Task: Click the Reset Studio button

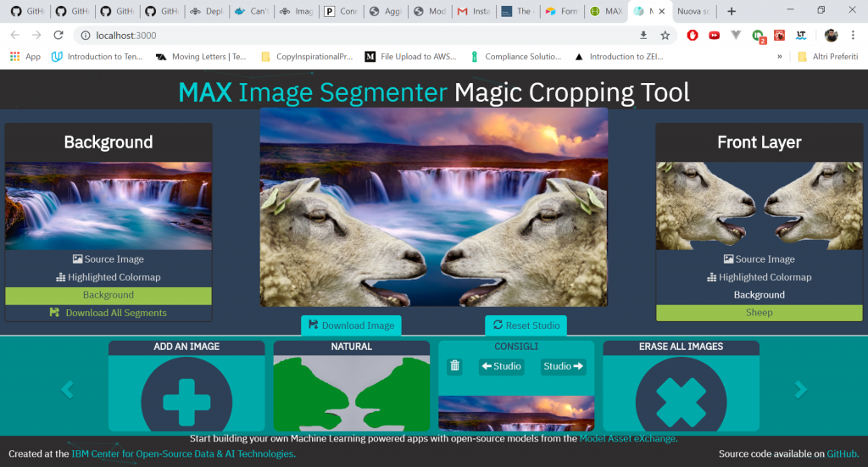Action: (526, 325)
